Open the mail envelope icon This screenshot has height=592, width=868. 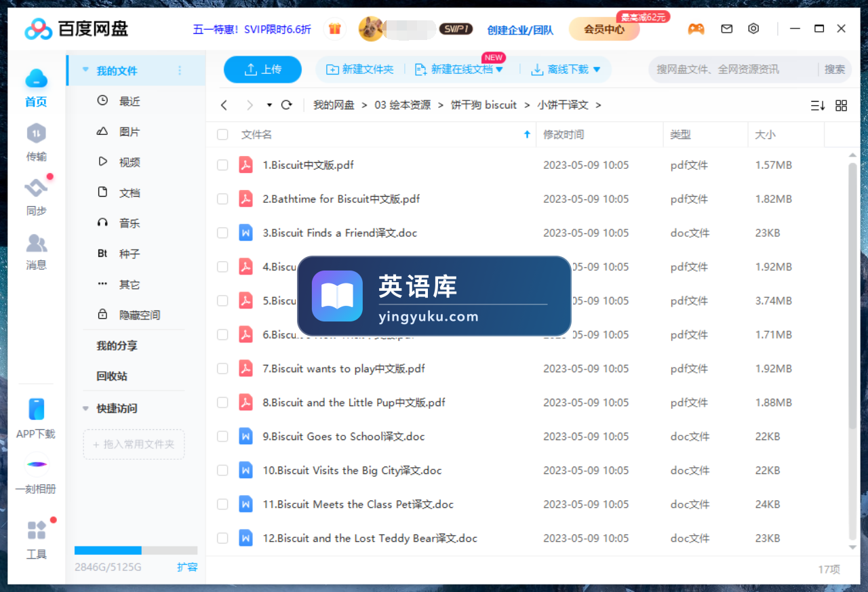(727, 29)
